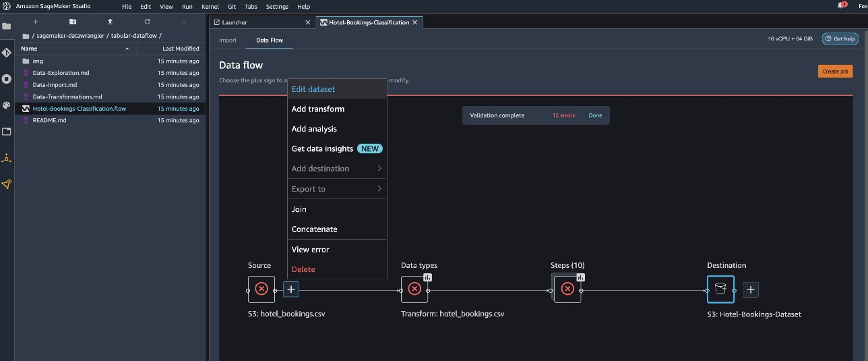Choose Get data insights menu entry

(x=337, y=148)
